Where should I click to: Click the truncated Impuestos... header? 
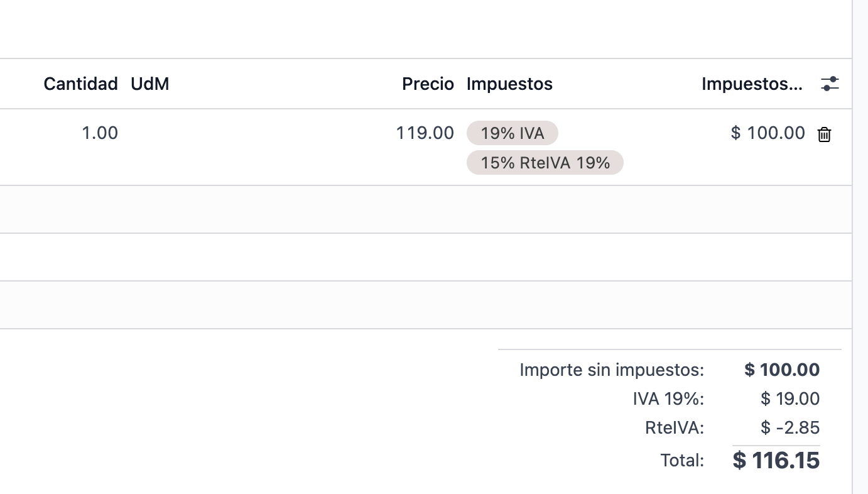point(752,84)
